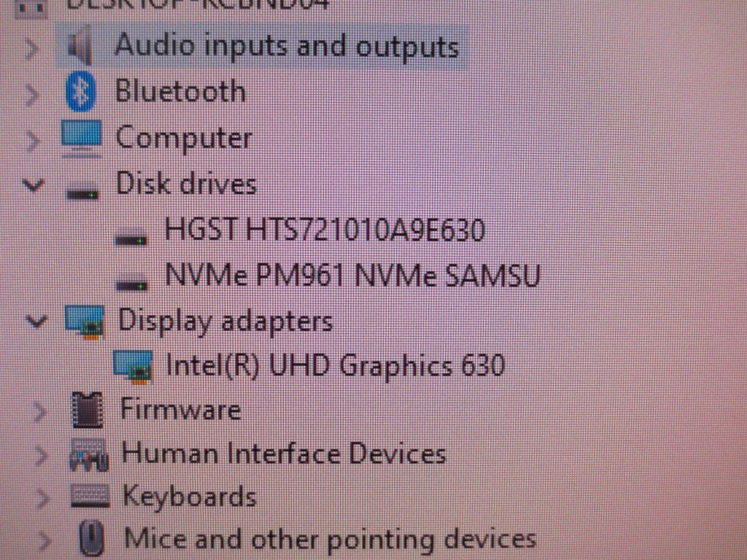Collapse the Disk drives node

[x=34, y=184]
